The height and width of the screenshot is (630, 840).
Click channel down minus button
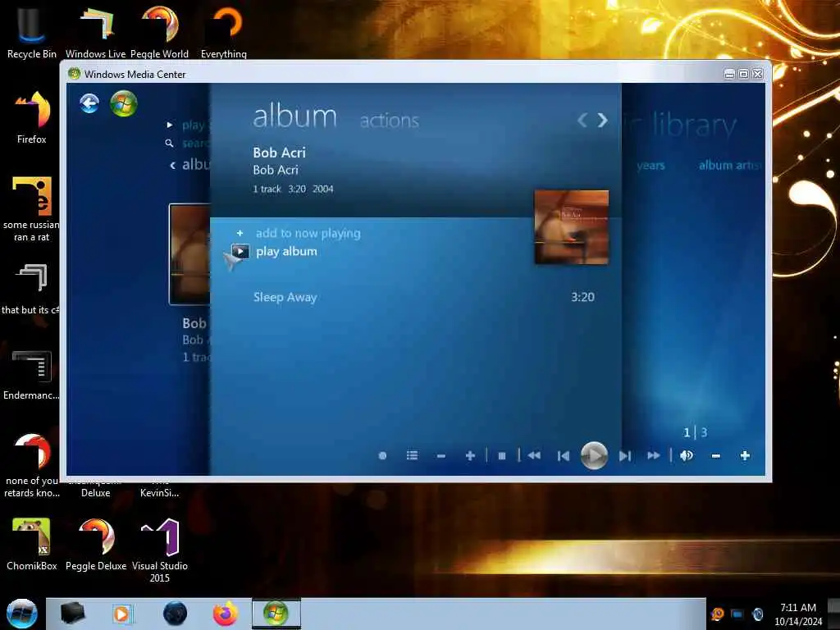tap(441, 456)
